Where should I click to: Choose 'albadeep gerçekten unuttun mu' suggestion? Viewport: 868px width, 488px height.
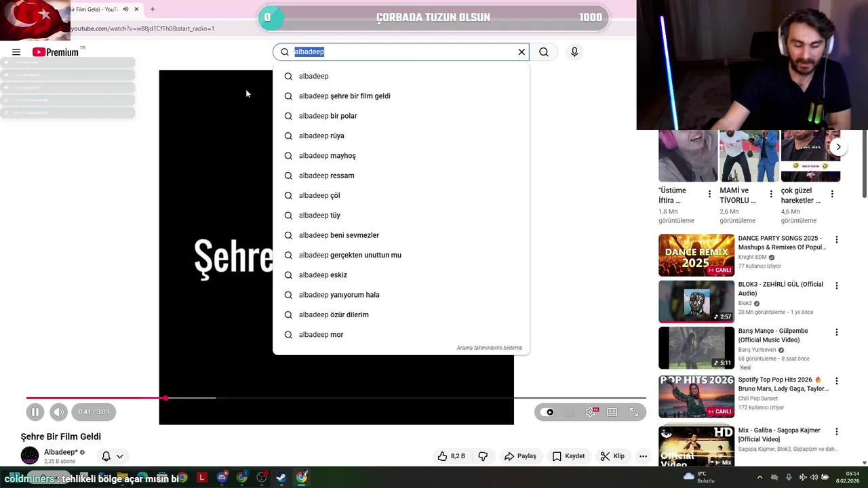click(401, 255)
